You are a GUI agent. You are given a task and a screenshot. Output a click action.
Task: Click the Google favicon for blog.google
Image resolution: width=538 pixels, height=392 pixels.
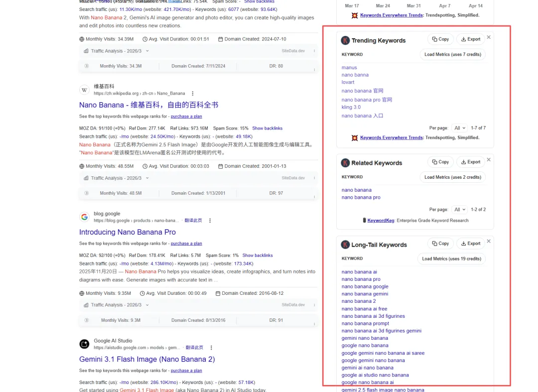click(x=84, y=217)
